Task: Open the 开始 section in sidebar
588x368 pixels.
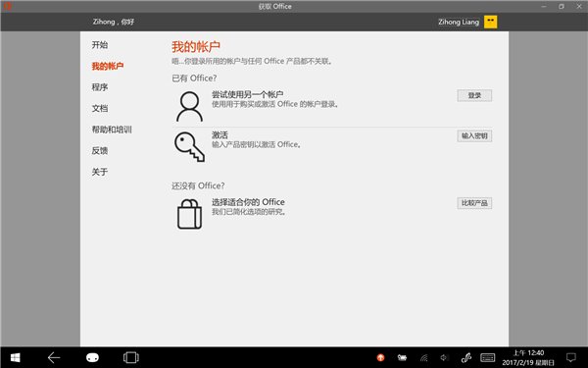Action: (100, 45)
